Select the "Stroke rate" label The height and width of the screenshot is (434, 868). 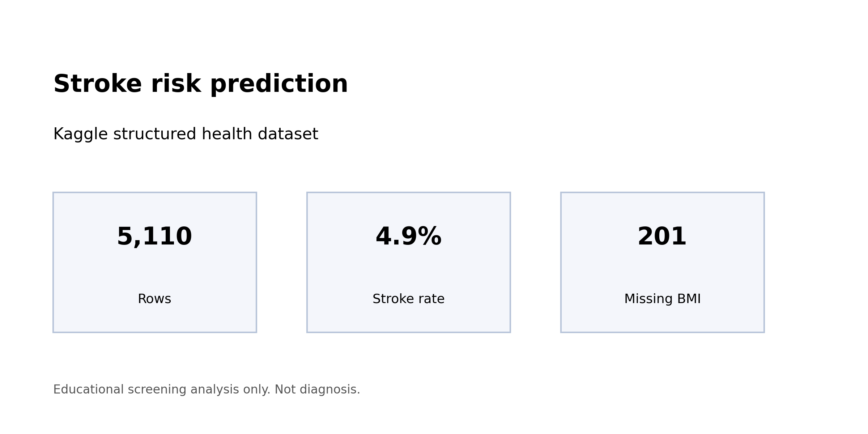[x=408, y=299]
